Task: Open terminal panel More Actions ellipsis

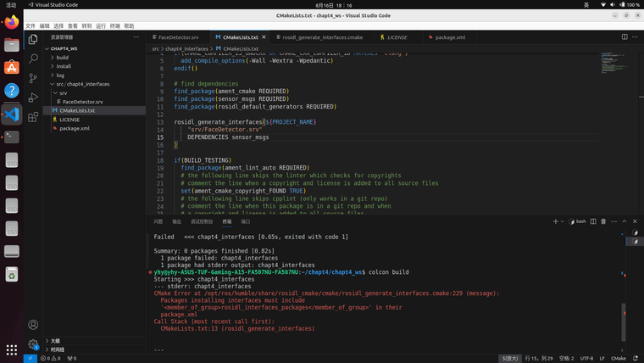Action: coord(613,221)
